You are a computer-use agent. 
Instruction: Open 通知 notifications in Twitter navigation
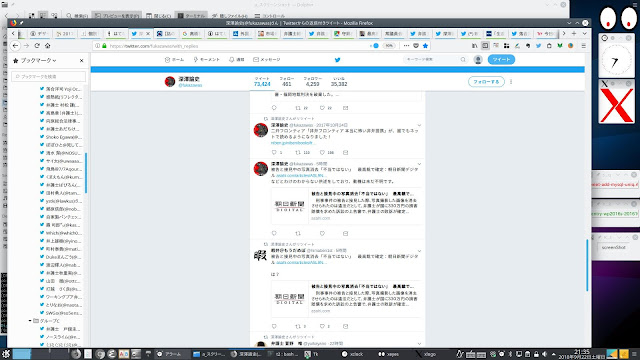tap(237, 60)
